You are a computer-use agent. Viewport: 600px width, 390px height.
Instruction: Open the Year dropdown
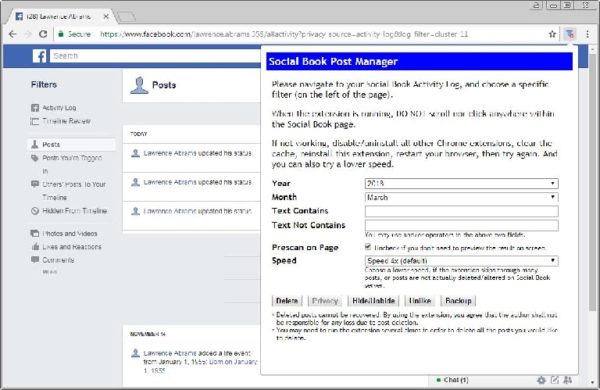click(x=461, y=183)
